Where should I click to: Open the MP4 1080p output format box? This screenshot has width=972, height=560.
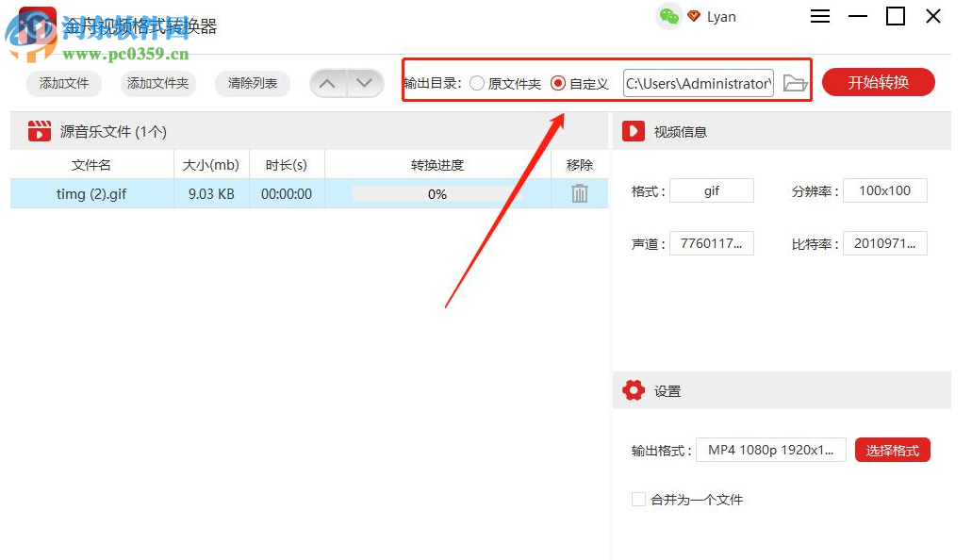click(x=770, y=450)
